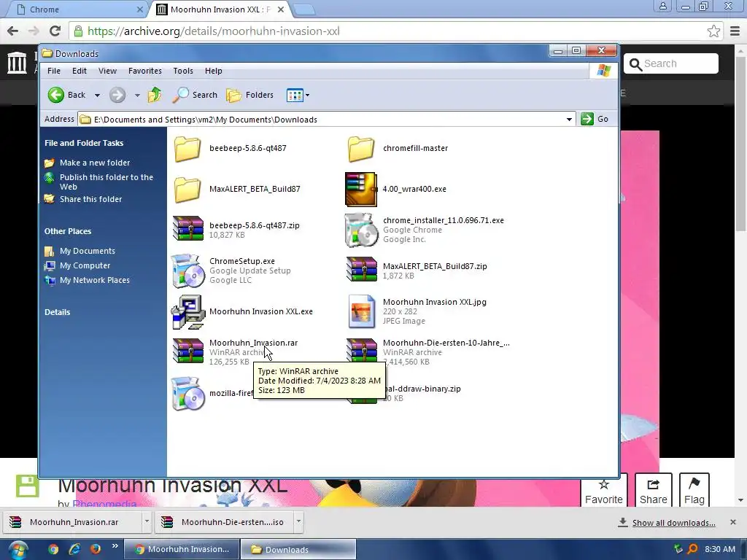The height and width of the screenshot is (560, 747).
Task: Select beebeep-5.8.6-qt487.zip archive icon
Action: [x=188, y=228]
